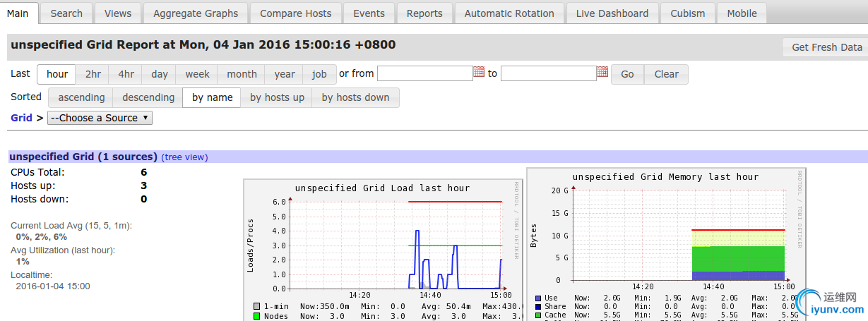Open the Mobile tab
The image size is (868, 321).
[742, 13]
